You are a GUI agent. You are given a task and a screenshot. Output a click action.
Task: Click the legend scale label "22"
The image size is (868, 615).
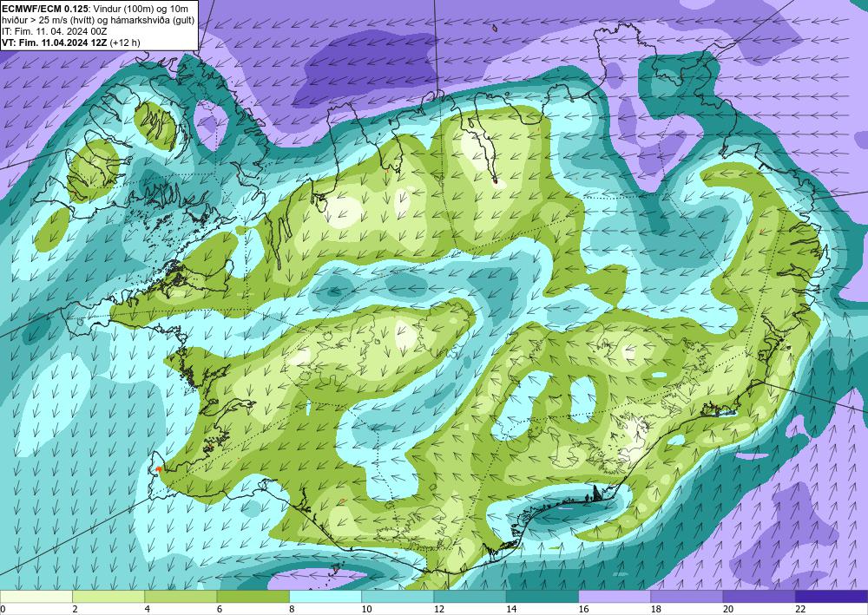coord(801,609)
